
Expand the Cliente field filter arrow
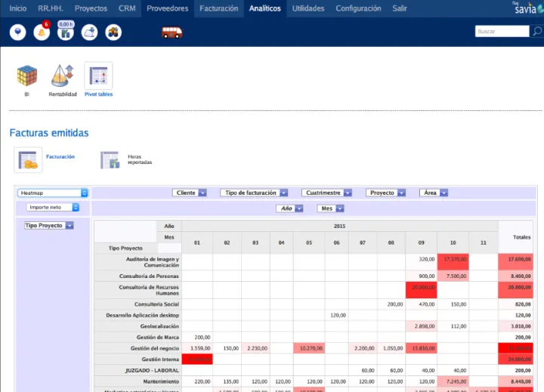[202, 193]
